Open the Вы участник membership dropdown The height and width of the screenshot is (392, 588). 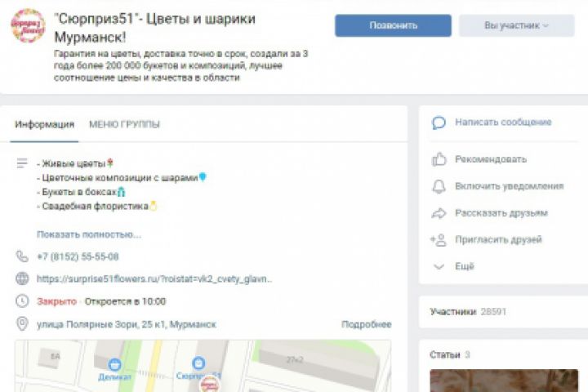pyautogui.click(x=517, y=25)
